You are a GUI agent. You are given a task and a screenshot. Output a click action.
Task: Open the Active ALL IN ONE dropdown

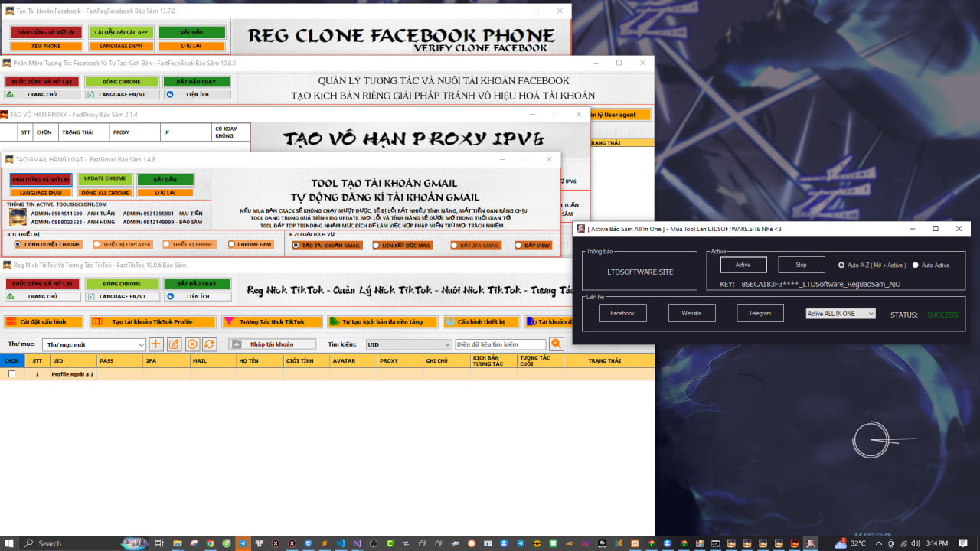[871, 314]
